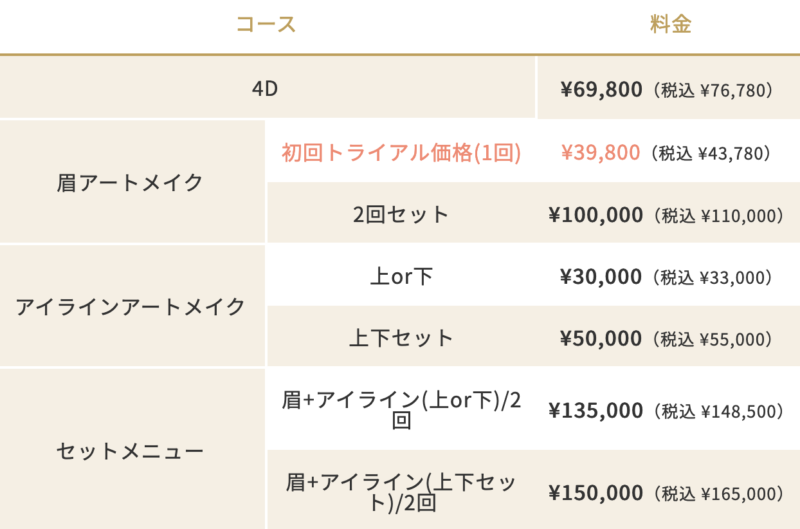This screenshot has height=529, width=800.
Task: Click the ¥50,000 price
Action: (601, 338)
